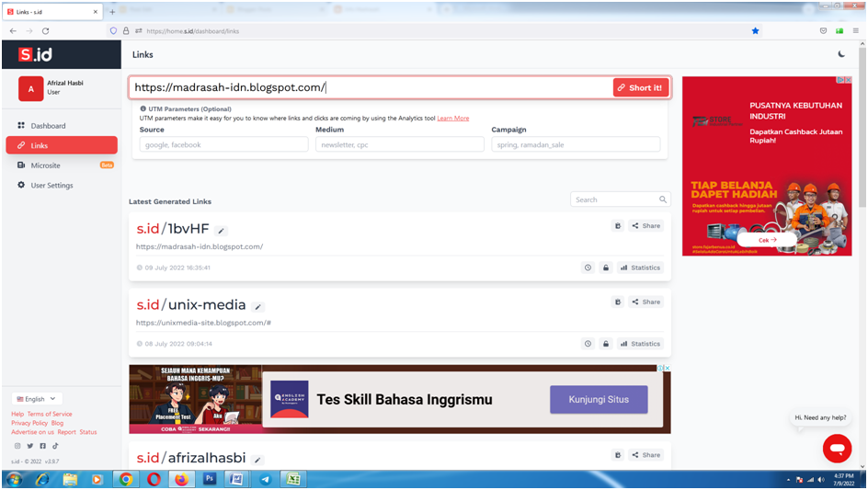Edit the afrizalhasbi link pencil icon
868x490 pixels.
click(257, 460)
